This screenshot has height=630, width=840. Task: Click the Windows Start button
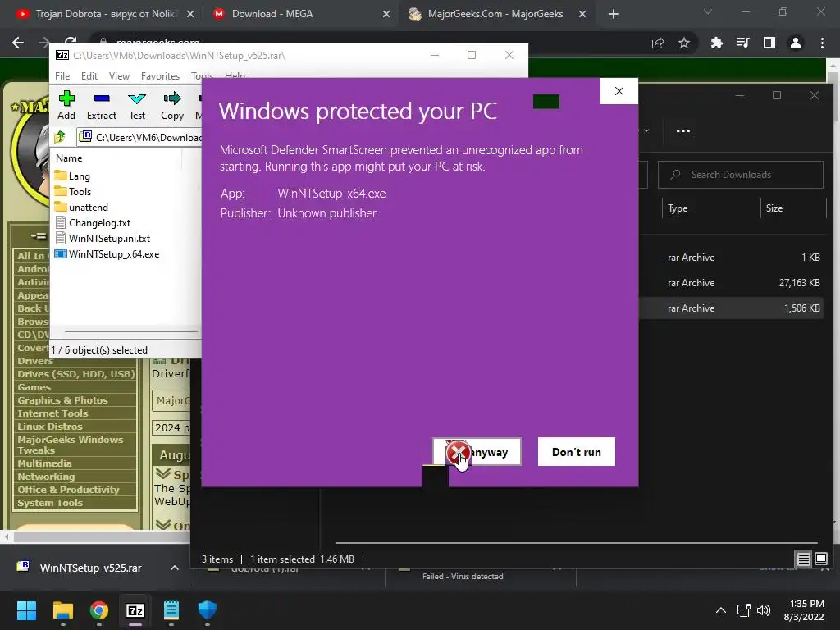pos(26,610)
